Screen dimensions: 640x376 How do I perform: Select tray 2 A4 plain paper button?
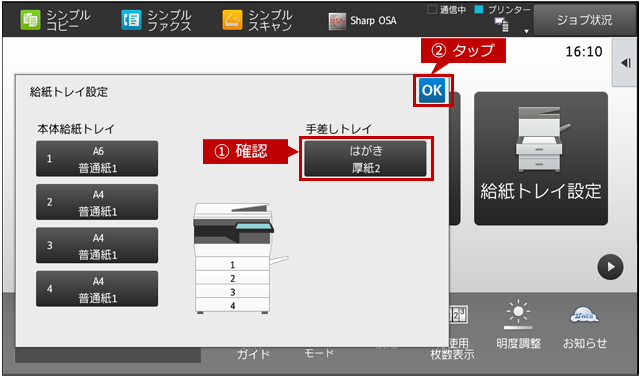[97, 202]
